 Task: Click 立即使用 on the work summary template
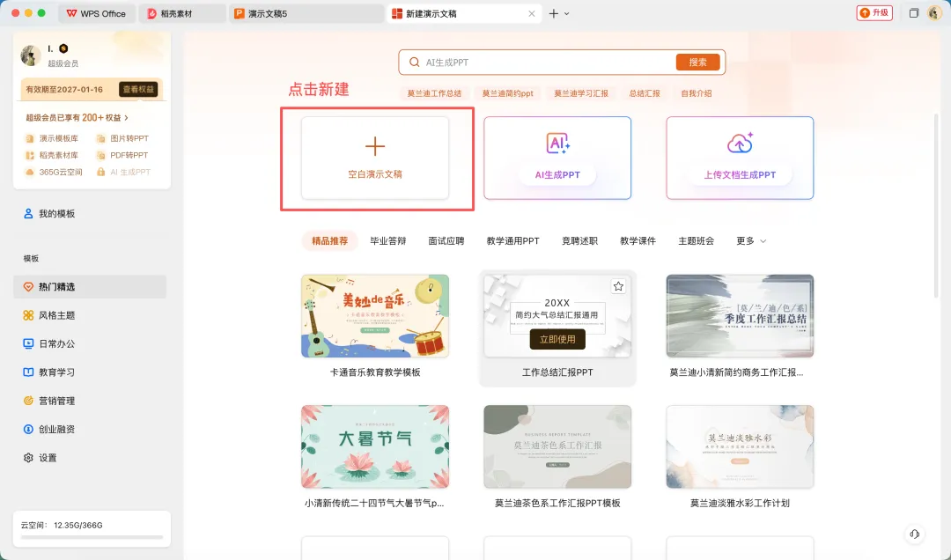(x=557, y=339)
